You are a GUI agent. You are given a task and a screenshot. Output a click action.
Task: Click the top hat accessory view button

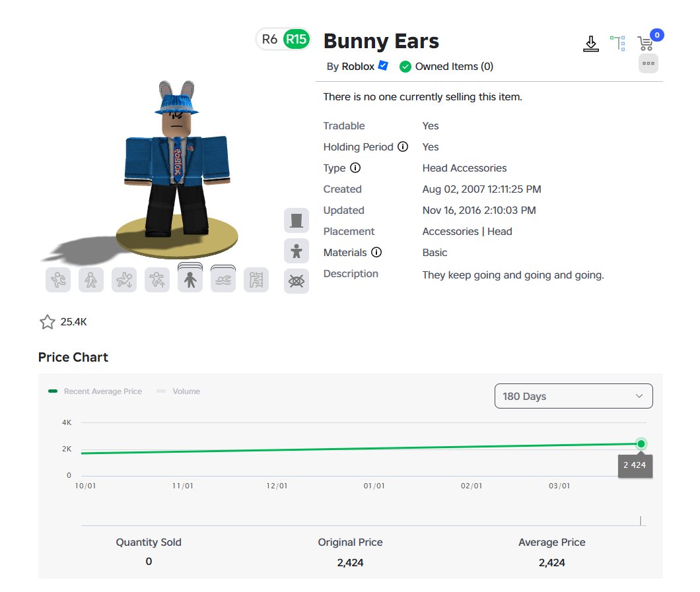[x=297, y=220]
